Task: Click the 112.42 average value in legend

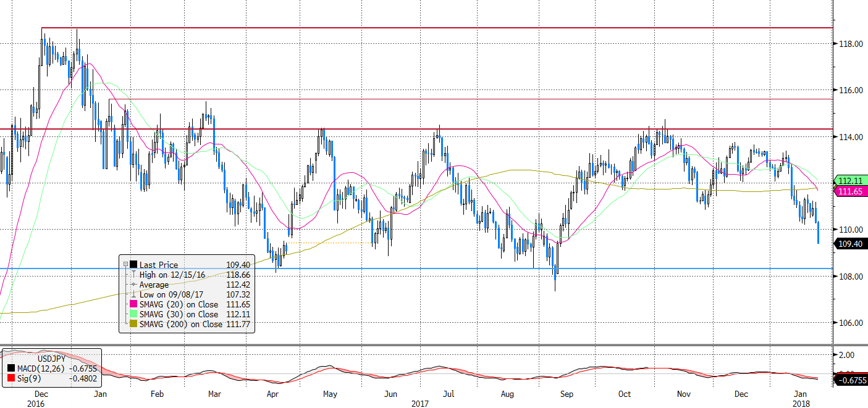Action: [239, 285]
